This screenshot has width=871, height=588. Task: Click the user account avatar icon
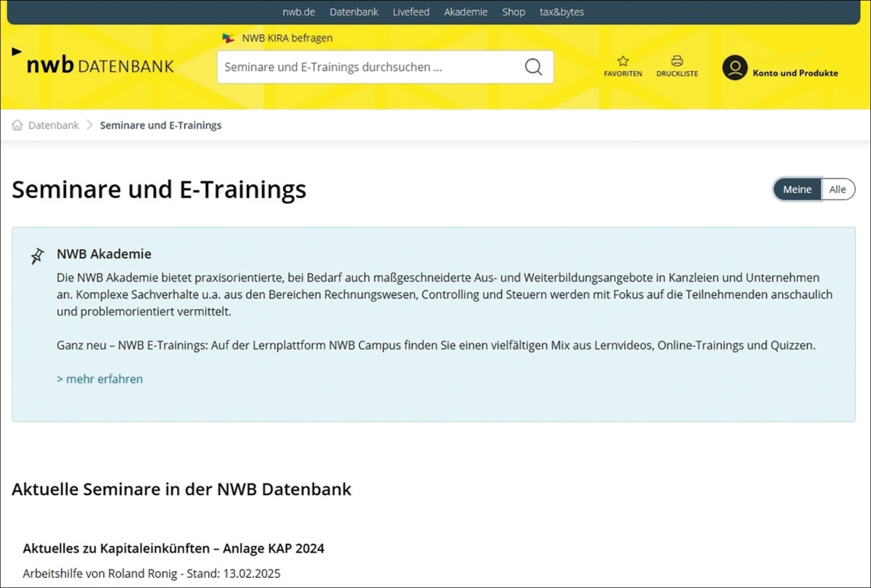click(x=735, y=68)
